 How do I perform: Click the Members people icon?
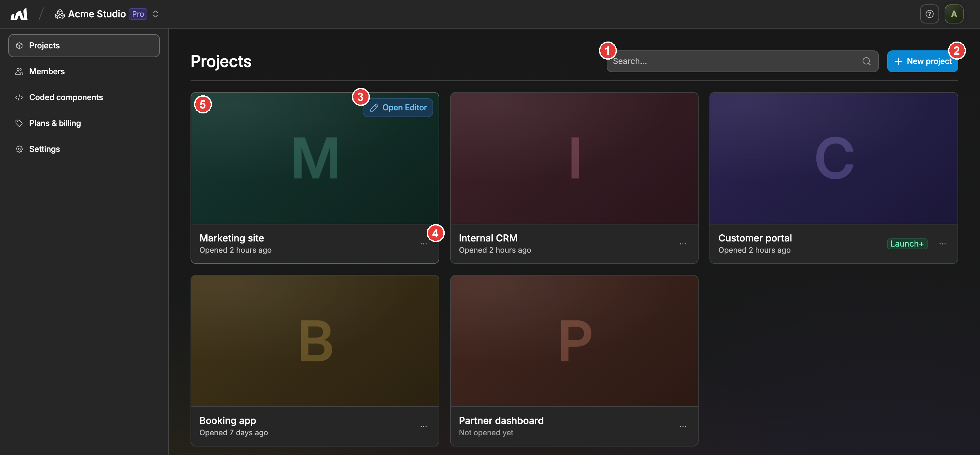[x=19, y=72]
